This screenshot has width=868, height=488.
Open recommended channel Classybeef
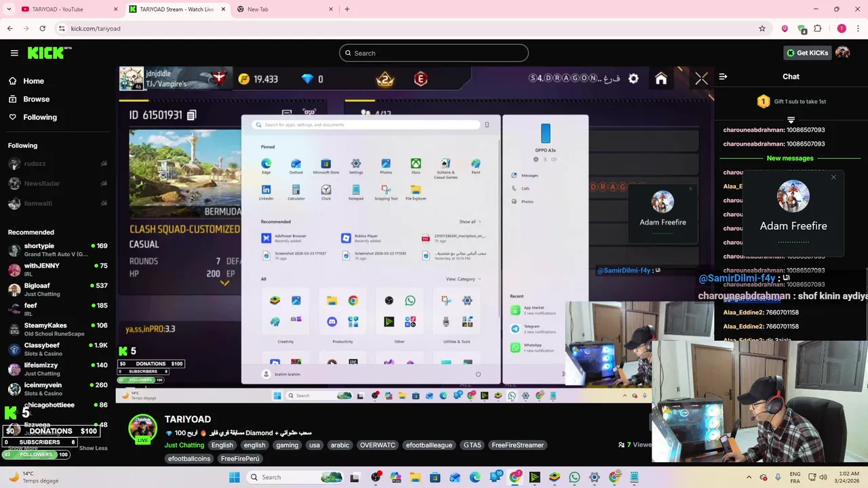tap(58, 349)
